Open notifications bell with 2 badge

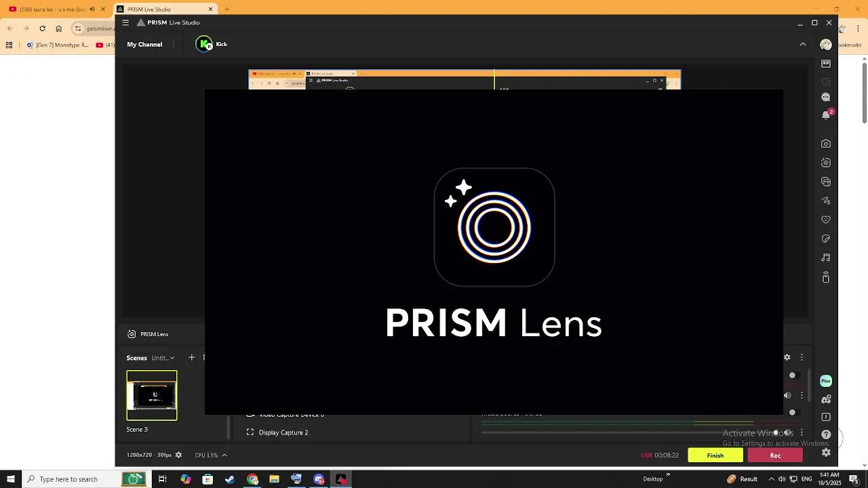point(827,115)
